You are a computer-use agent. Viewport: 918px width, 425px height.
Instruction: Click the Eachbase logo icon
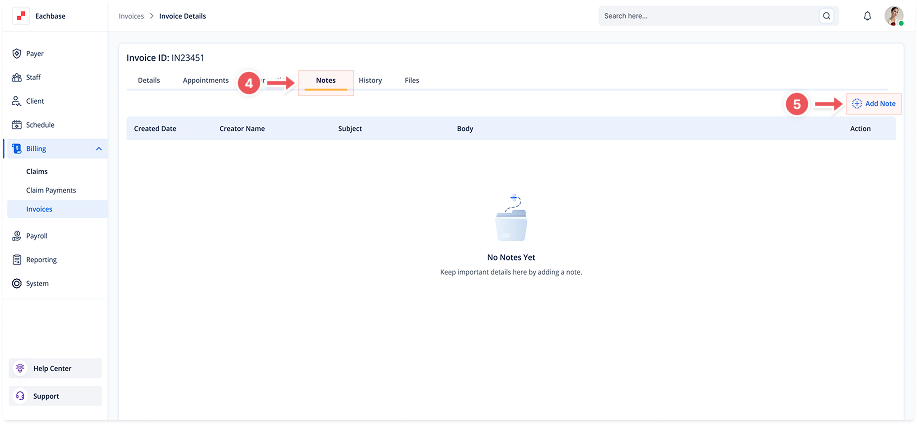(x=21, y=16)
